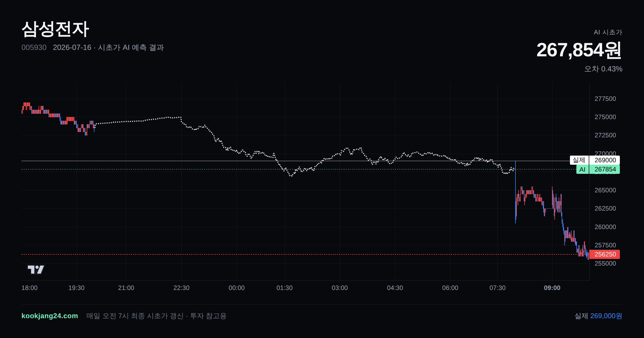Click the 03:00 time axis label
Screen dimensions: 644x338
[340, 288]
